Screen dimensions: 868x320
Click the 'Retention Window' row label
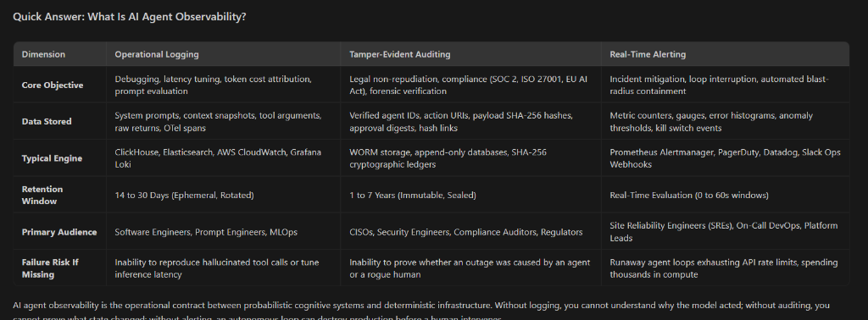pyautogui.click(x=60, y=195)
